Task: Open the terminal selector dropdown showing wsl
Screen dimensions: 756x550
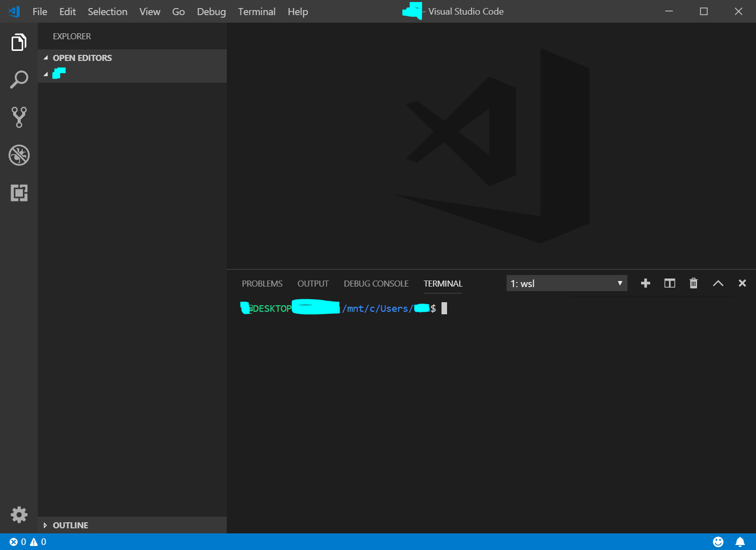Action: 566,283
